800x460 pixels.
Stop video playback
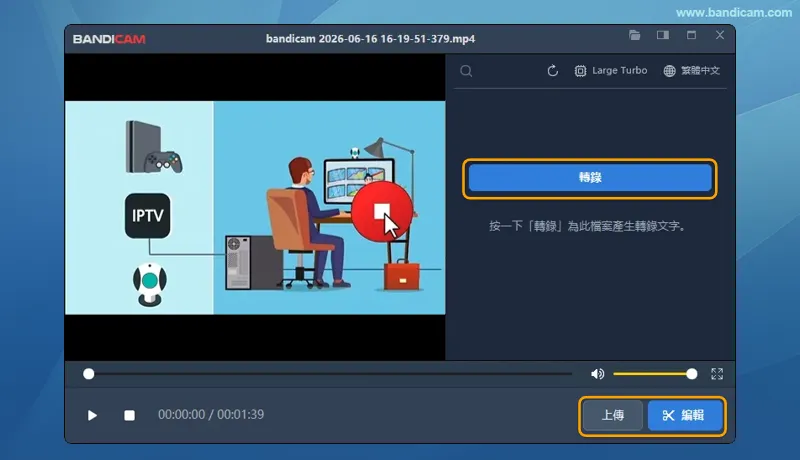(x=130, y=415)
